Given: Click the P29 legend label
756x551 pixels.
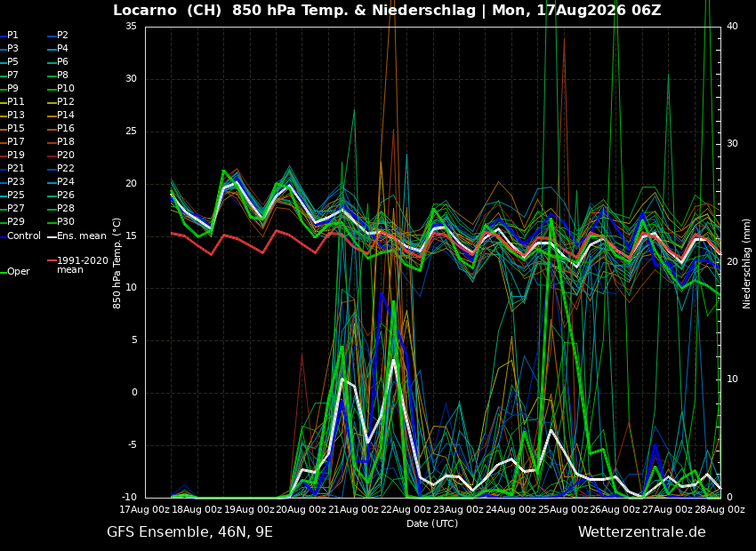Looking at the screenshot, I should (12, 221).
